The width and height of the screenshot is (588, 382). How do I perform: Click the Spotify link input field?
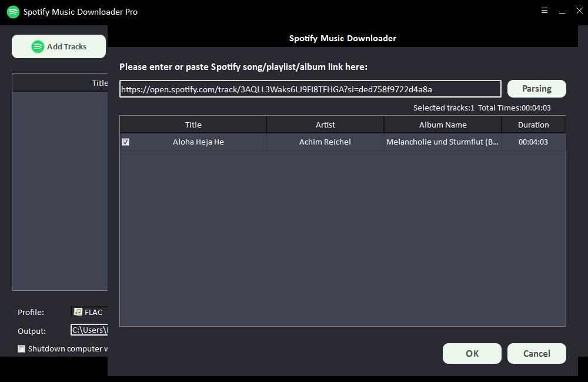point(310,89)
